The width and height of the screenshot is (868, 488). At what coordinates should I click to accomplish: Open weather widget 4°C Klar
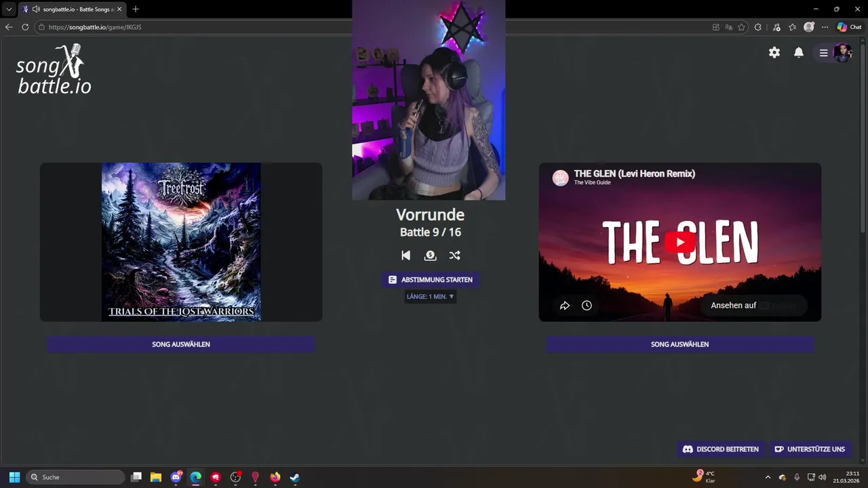pos(704,476)
